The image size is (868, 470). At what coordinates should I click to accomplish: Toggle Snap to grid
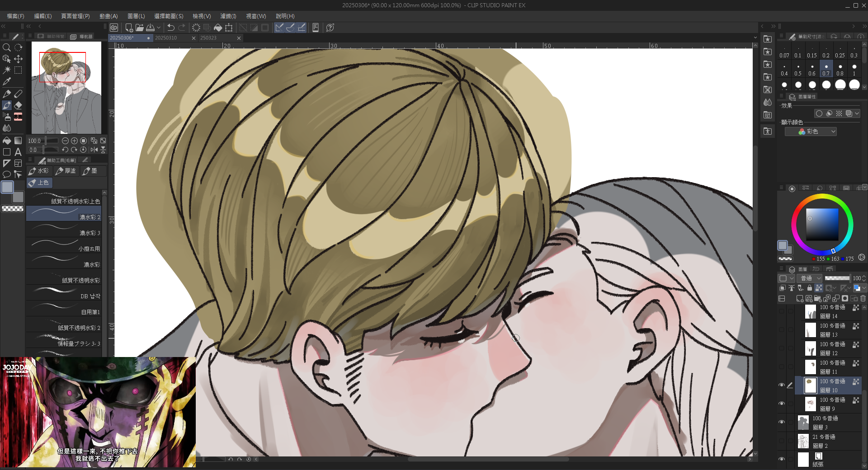[x=301, y=28]
